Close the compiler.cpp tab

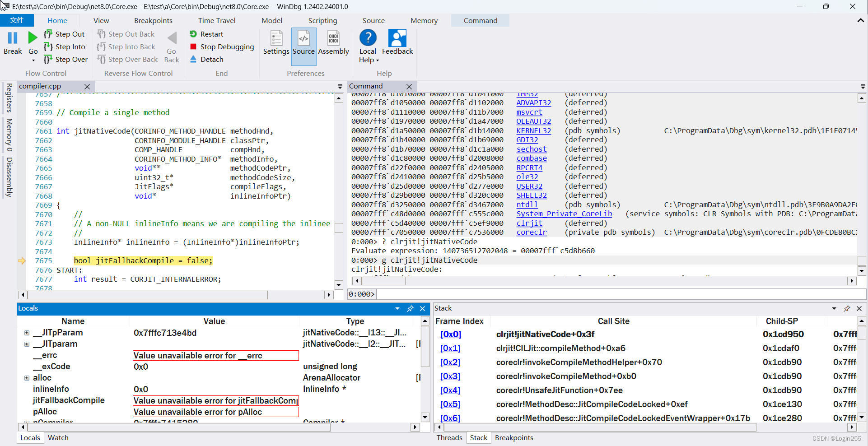[x=87, y=86]
